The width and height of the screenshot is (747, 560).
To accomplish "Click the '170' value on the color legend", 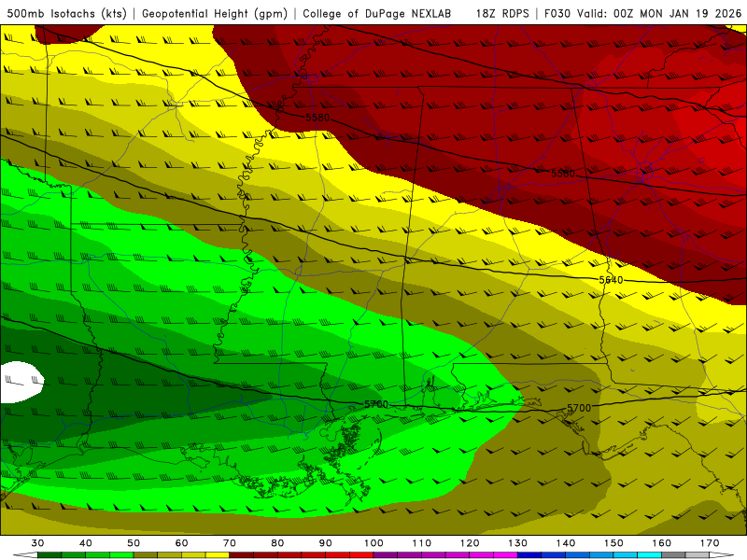I will (x=710, y=543).
